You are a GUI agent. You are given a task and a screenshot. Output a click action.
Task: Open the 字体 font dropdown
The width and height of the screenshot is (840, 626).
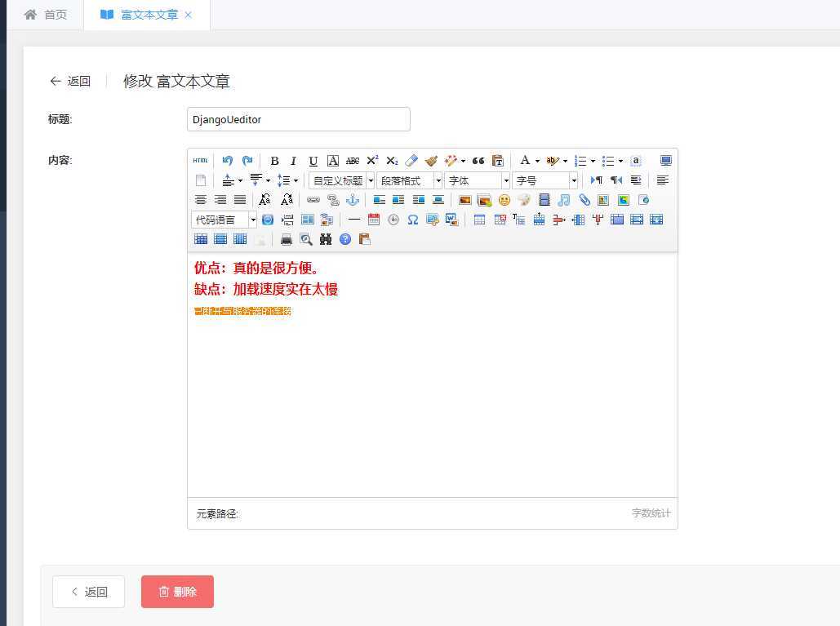tap(478, 180)
